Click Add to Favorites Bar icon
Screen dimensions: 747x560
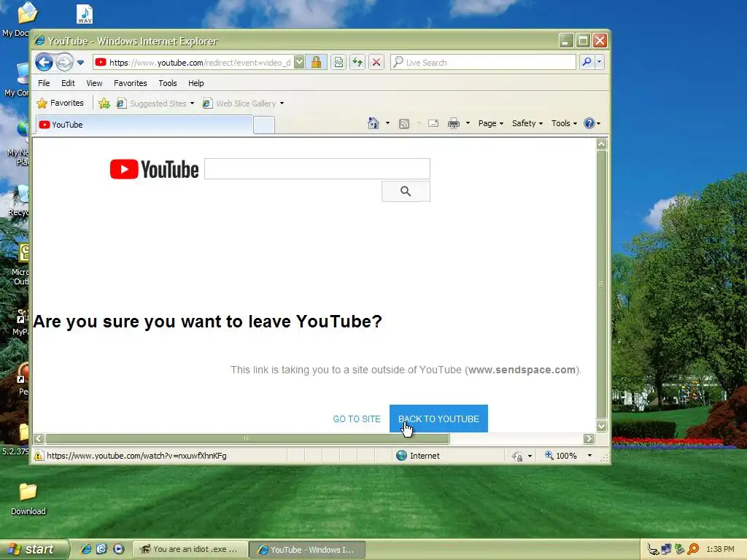pyautogui.click(x=104, y=103)
